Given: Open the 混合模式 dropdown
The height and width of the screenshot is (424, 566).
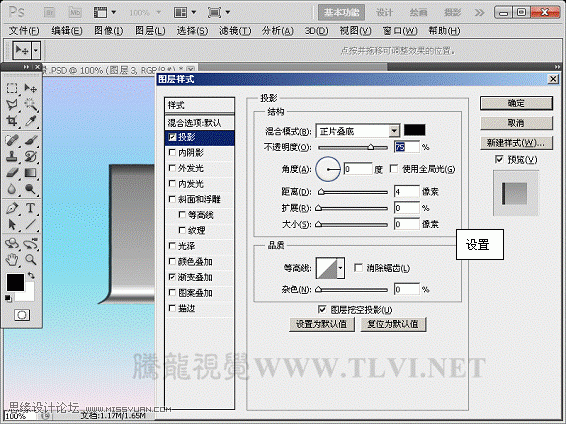Looking at the screenshot, I should tap(394, 131).
